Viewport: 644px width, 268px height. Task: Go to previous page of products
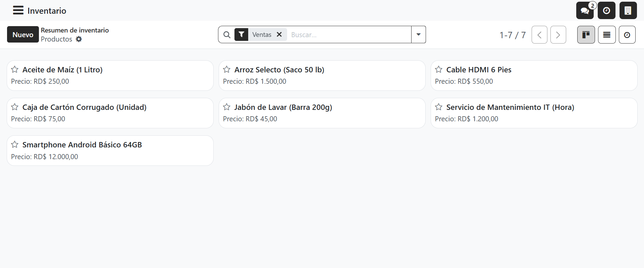click(539, 35)
